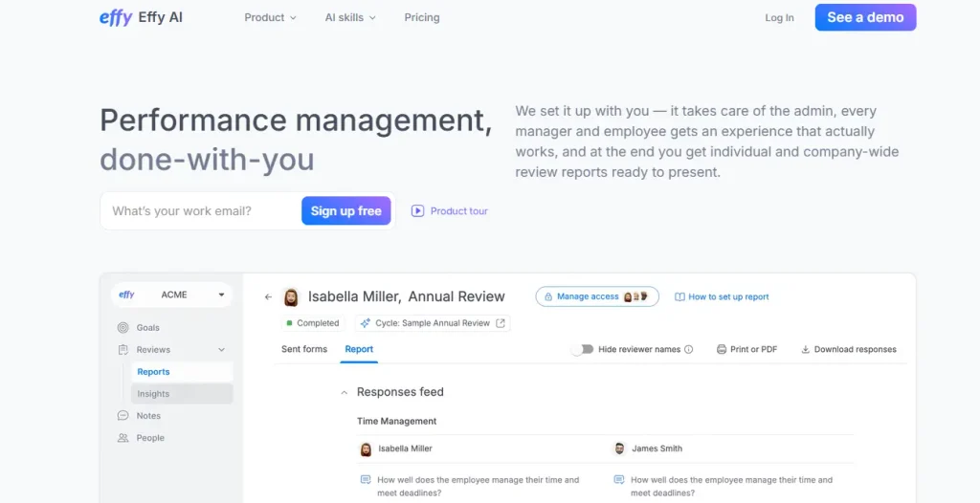The image size is (980, 503).
Task: Click the effy logo in header
Action: click(x=116, y=17)
